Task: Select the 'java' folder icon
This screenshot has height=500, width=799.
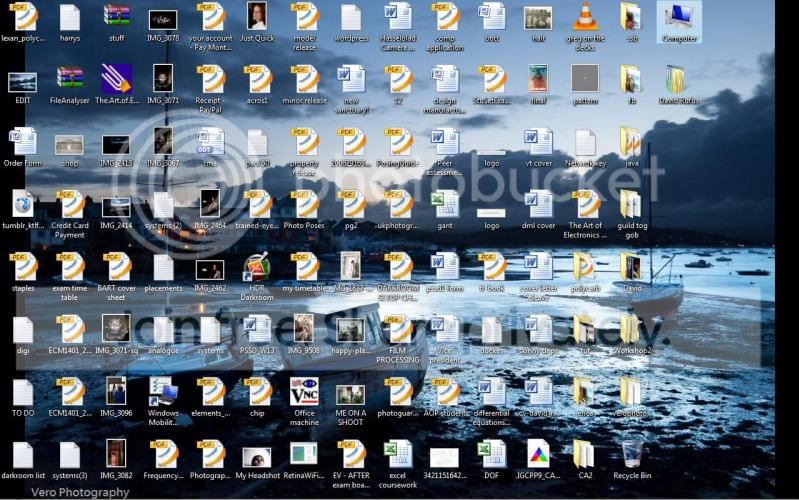Action: 632,142
